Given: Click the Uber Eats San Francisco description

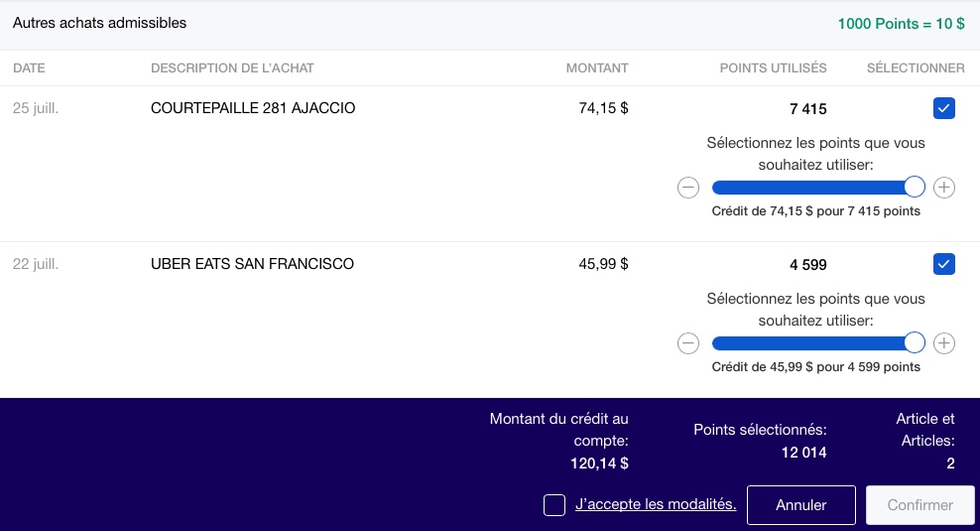Looking at the screenshot, I should point(252,264).
